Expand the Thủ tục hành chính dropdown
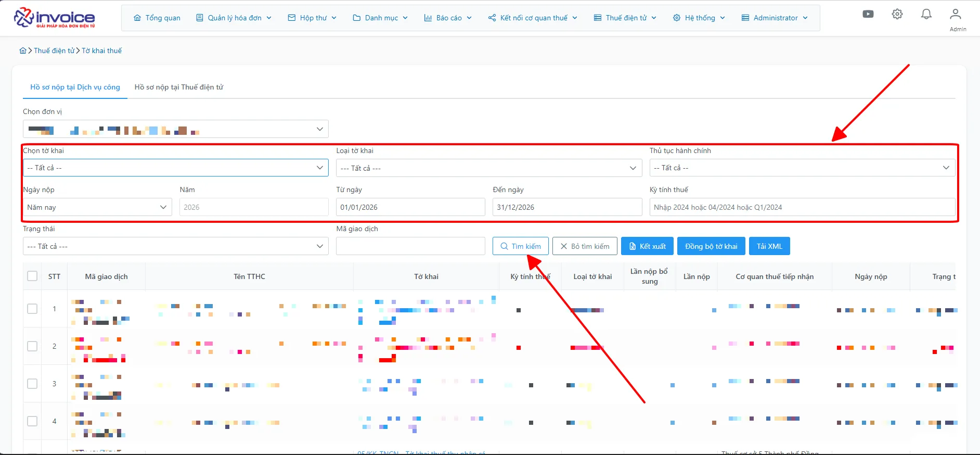The height and width of the screenshot is (455, 980). coord(802,168)
